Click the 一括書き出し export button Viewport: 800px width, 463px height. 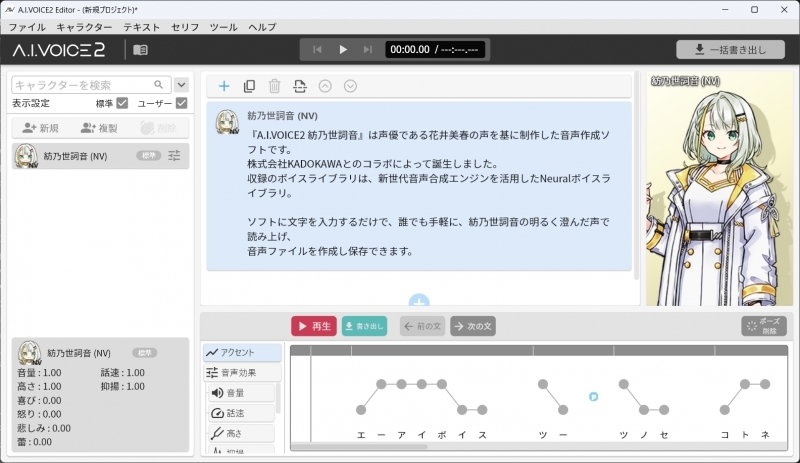click(x=730, y=50)
